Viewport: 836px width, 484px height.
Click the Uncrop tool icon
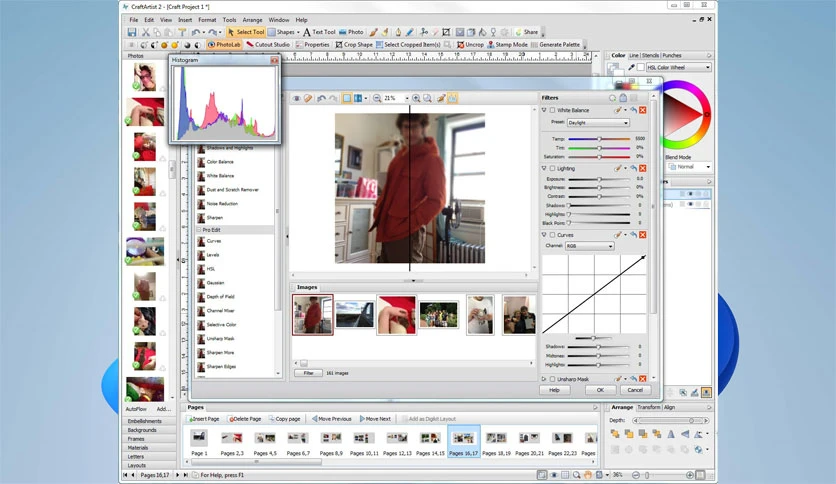click(470, 45)
